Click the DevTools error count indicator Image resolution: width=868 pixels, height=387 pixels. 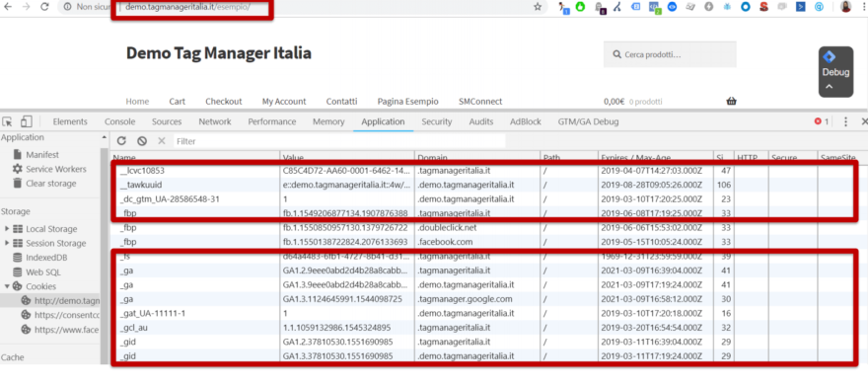click(x=822, y=122)
